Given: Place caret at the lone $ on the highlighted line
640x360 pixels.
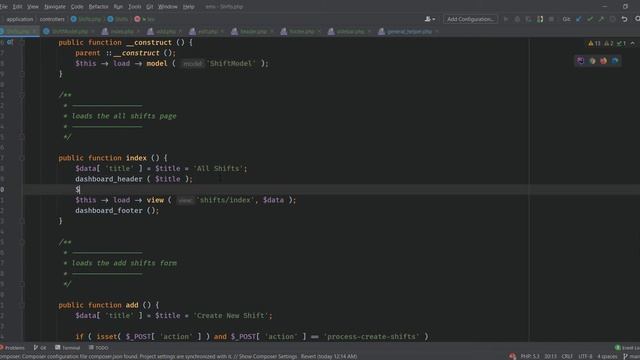Looking at the screenshot, I should click(x=78, y=189).
